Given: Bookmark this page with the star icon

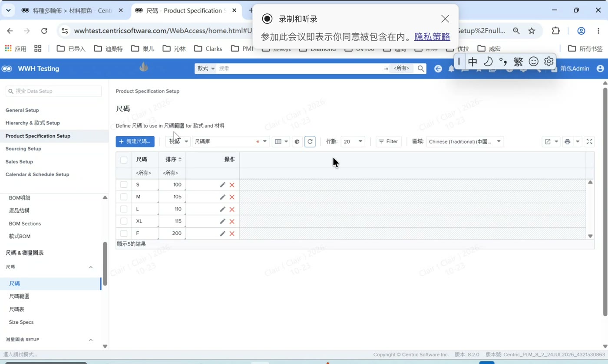Looking at the screenshot, I should coord(532,31).
